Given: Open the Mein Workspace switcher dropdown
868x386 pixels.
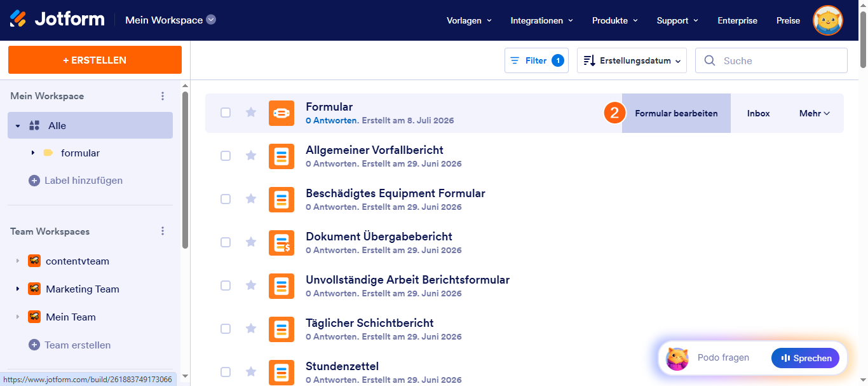Looking at the screenshot, I should [x=211, y=20].
